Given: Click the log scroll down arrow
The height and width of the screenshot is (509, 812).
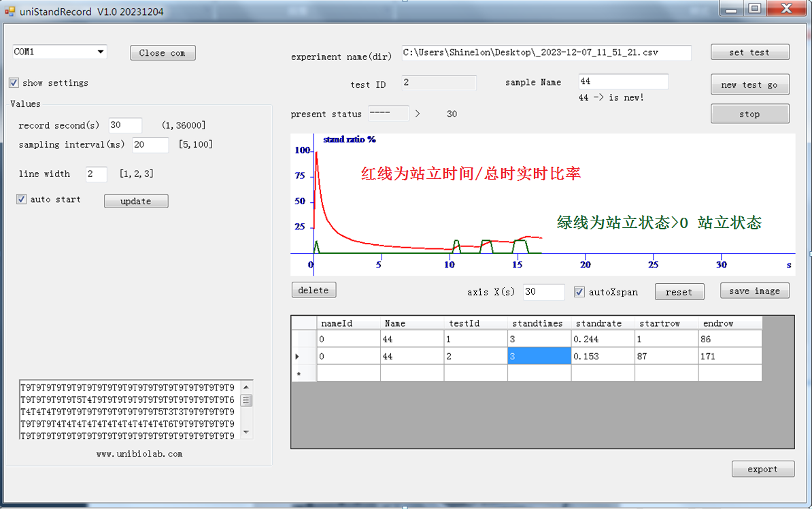Looking at the screenshot, I should click(246, 432).
